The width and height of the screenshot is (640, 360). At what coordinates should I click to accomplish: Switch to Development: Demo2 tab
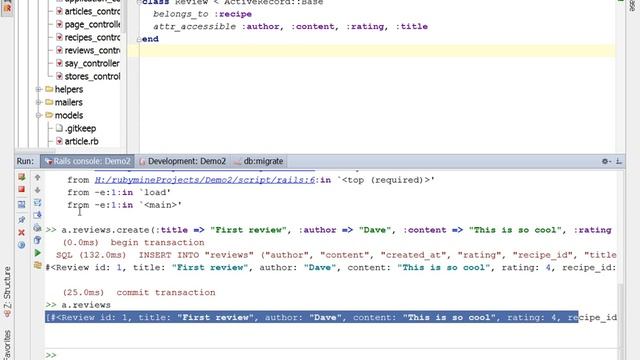tap(182, 161)
